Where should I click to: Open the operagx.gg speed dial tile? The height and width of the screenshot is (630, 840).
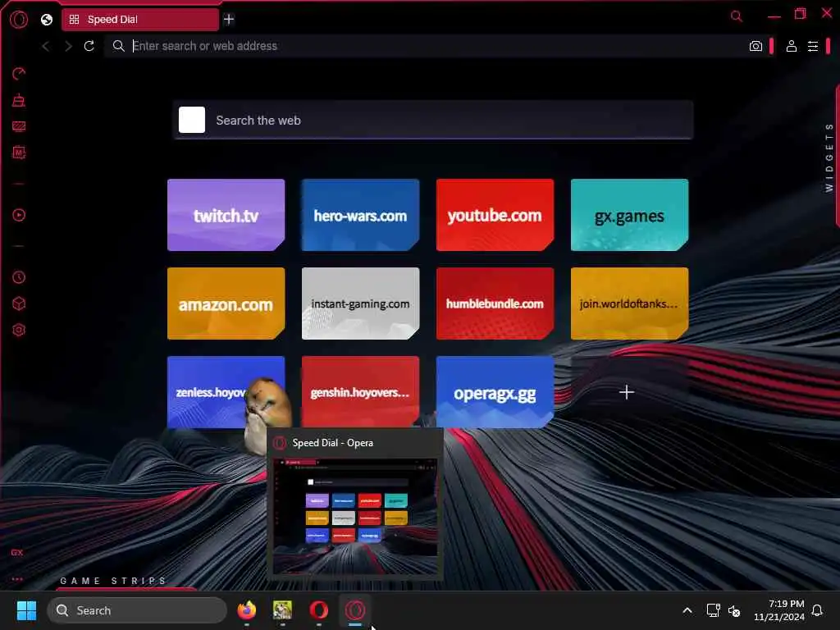495,392
